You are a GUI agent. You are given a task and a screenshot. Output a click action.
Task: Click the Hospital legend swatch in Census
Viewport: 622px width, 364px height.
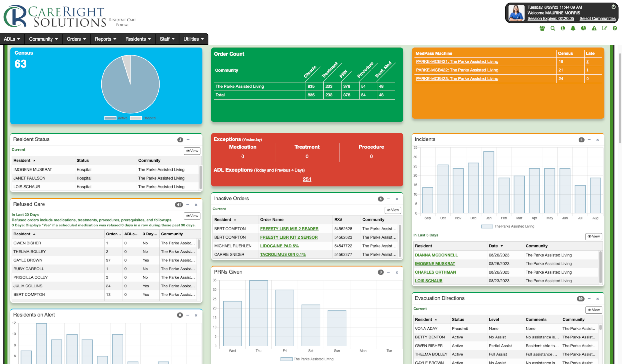pyautogui.click(x=136, y=118)
